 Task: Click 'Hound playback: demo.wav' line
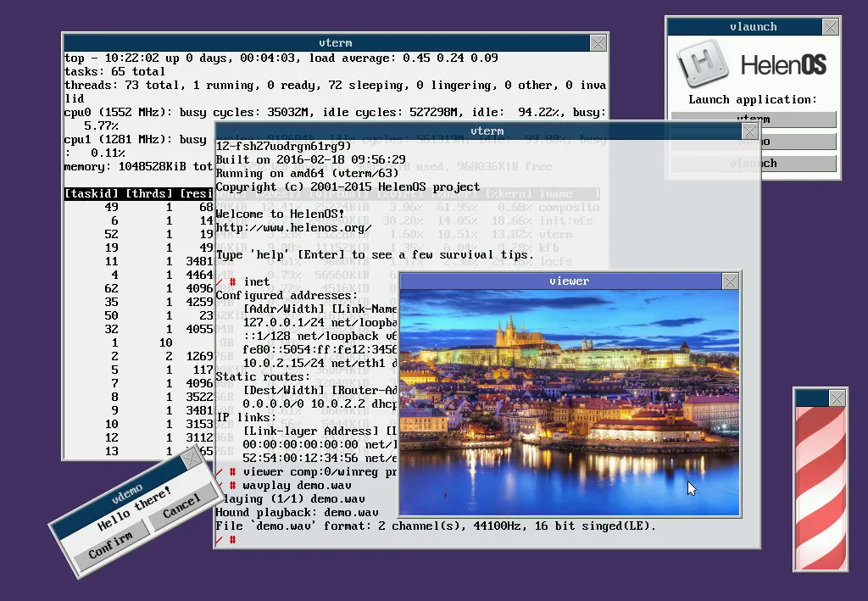tap(298, 513)
